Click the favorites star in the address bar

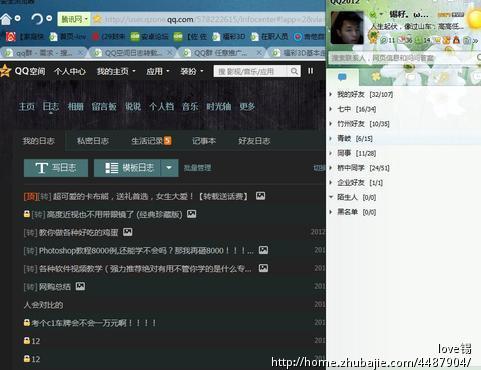click(x=97, y=19)
